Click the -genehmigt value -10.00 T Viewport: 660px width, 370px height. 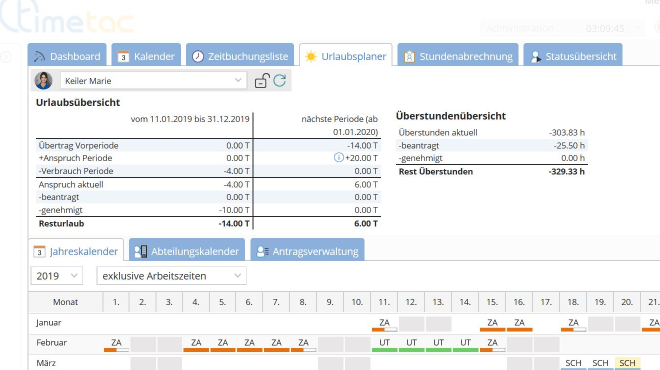pyautogui.click(x=234, y=210)
